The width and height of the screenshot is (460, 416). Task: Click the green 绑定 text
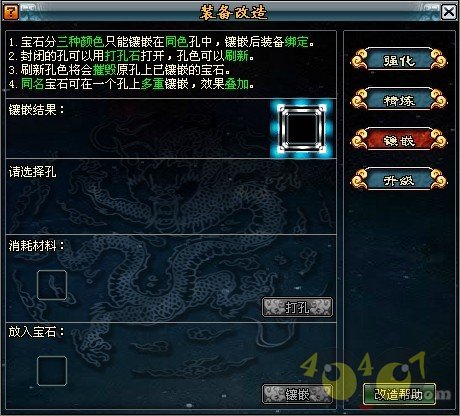click(x=297, y=42)
